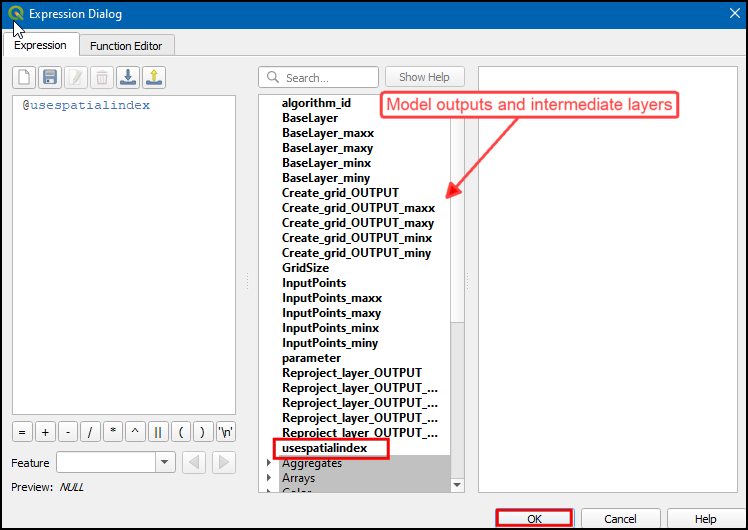This screenshot has height=530, width=748.
Task: Insert an opening parenthesis
Action: [x=181, y=432]
